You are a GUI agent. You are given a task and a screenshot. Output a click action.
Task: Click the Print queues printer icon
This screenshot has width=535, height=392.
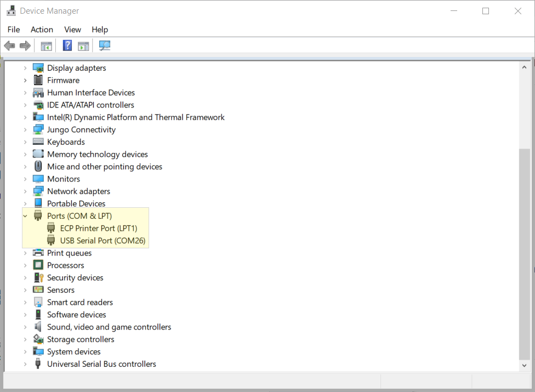pyautogui.click(x=38, y=253)
